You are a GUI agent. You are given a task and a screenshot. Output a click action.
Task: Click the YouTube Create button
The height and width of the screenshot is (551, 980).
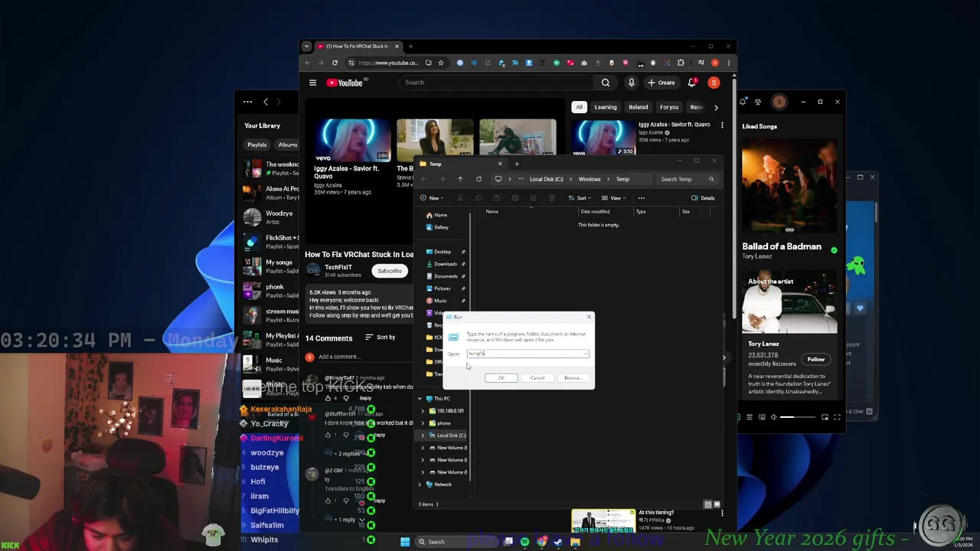661,83
